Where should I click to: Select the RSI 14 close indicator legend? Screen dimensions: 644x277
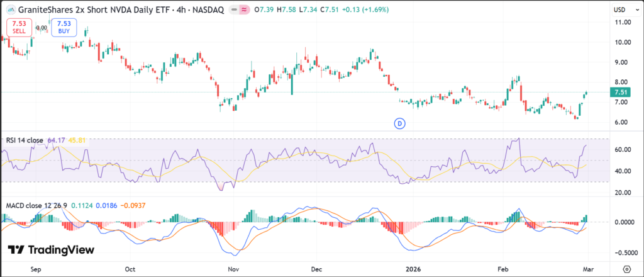click(x=25, y=140)
